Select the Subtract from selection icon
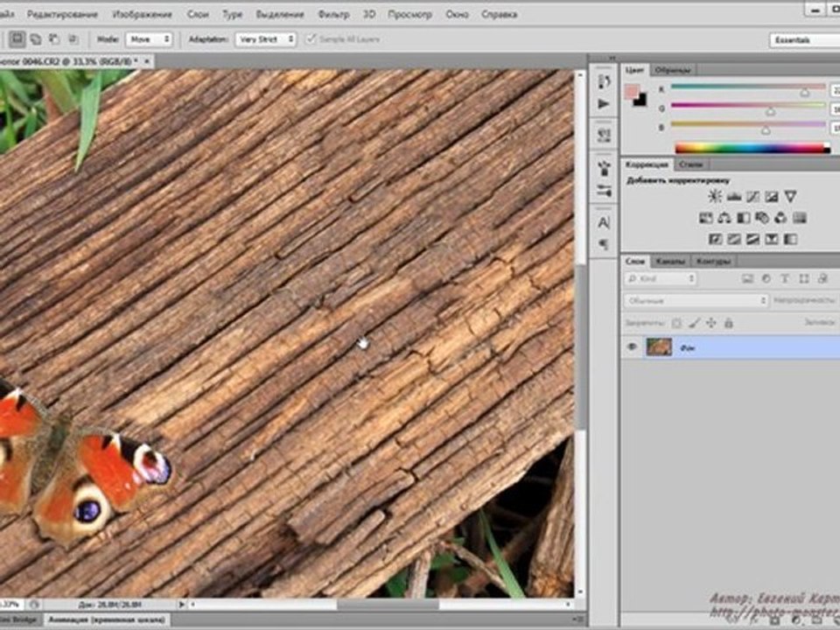 pos(54,39)
